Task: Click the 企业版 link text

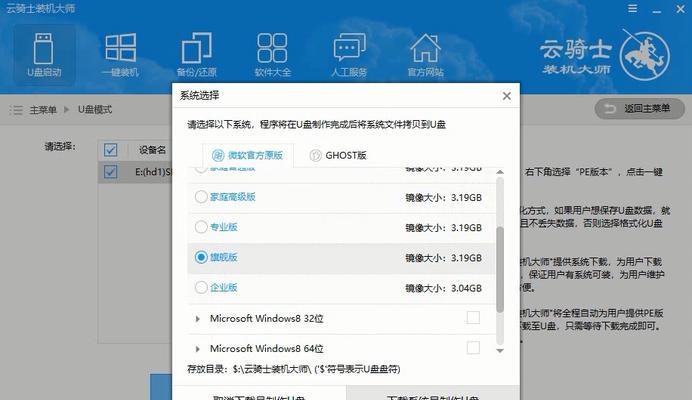Action: 224,287
